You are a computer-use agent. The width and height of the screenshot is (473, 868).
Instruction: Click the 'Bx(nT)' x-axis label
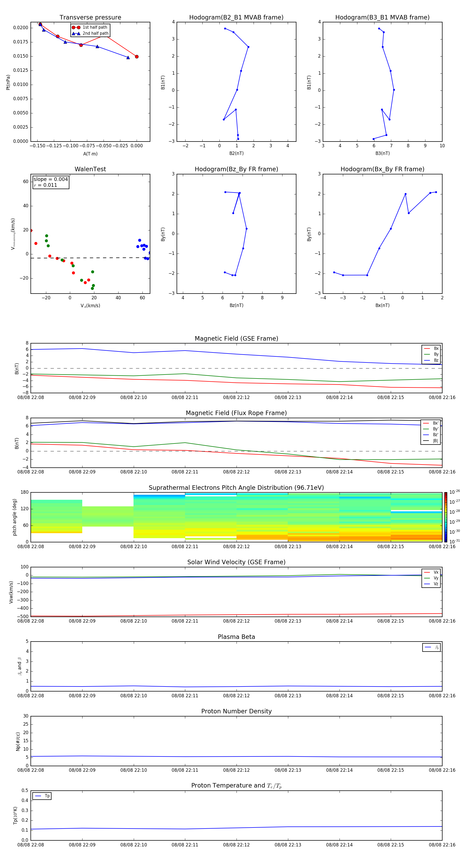(382, 305)
